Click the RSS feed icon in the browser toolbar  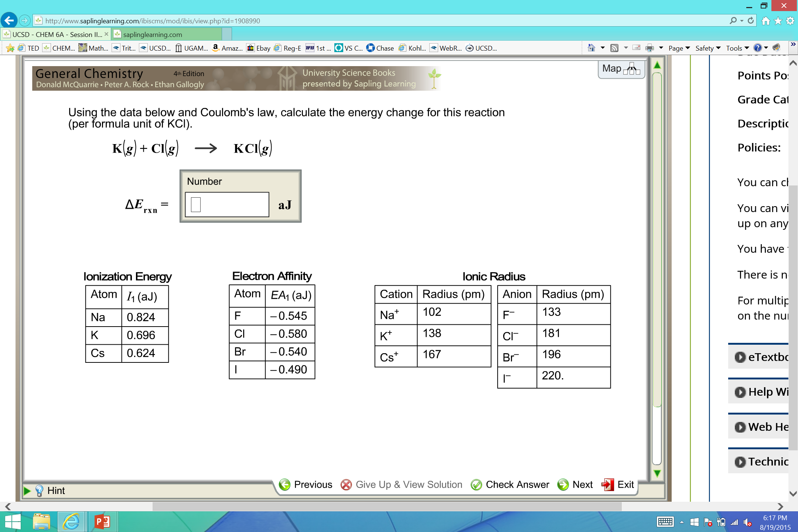614,47
